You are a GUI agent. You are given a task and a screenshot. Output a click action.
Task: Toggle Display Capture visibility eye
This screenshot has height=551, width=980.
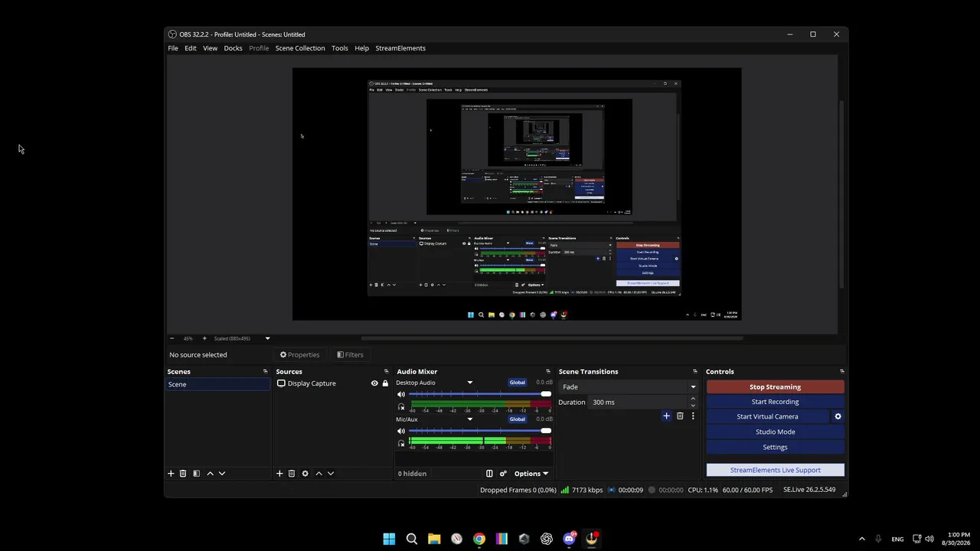pos(374,383)
